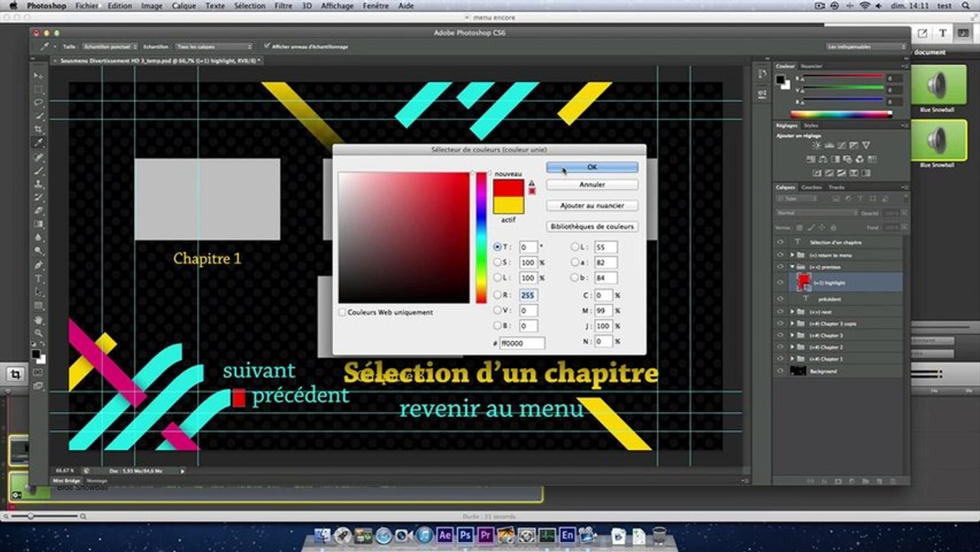Toggle visibility of highlight layer

781,283
